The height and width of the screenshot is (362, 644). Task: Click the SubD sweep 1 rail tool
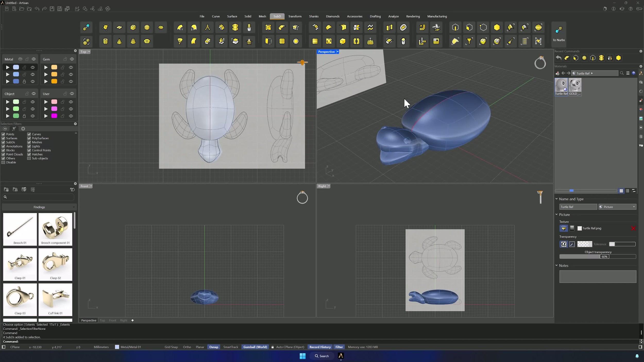click(x=180, y=28)
